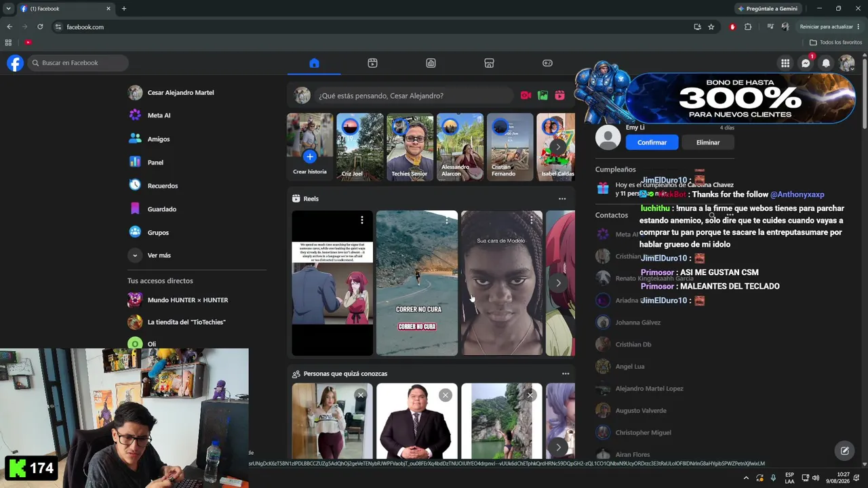This screenshot has width=868, height=488.
Task: Open the Panel dashboard tab in the top navigation
Action: point(431,63)
